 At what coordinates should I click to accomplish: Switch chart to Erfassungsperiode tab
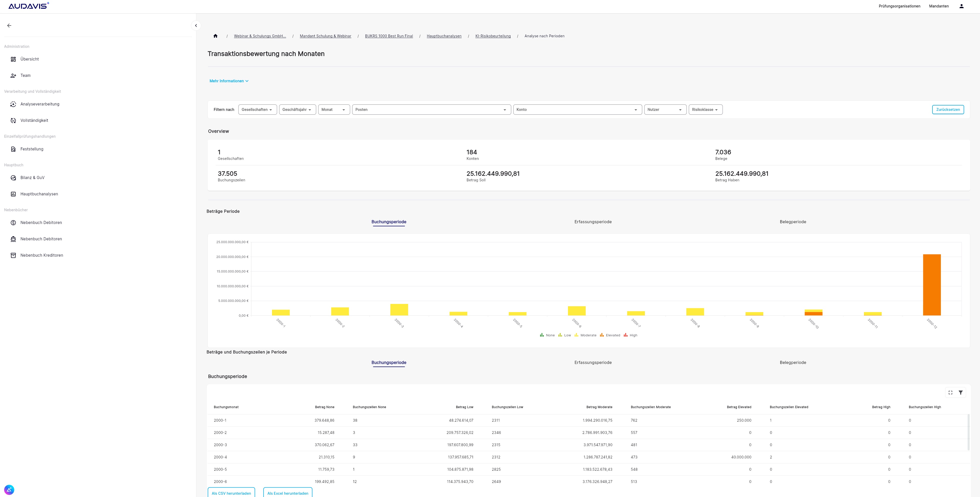(x=593, y=222)
